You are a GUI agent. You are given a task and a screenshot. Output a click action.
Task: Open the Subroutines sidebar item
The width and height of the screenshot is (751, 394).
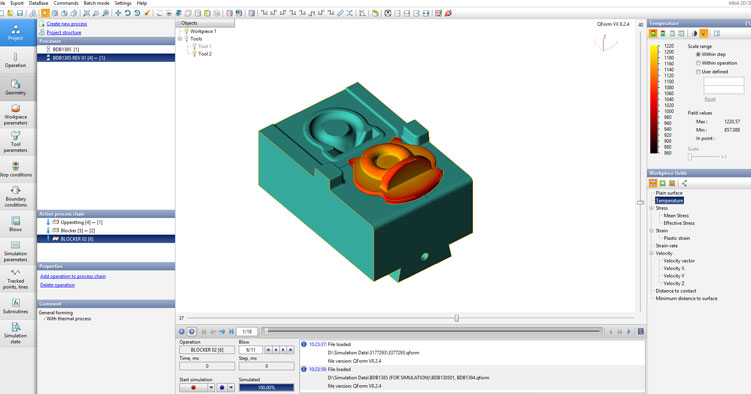pyautogui.click(x=16, y=306)
